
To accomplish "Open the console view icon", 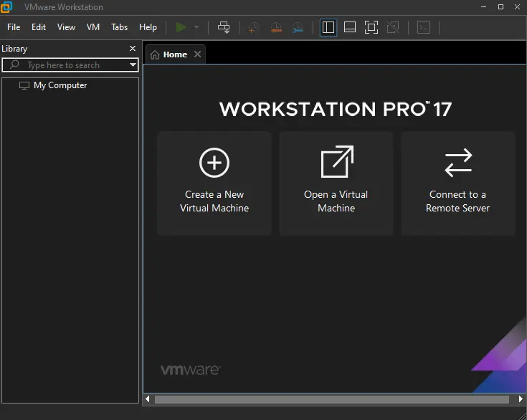I will point(424,27).
